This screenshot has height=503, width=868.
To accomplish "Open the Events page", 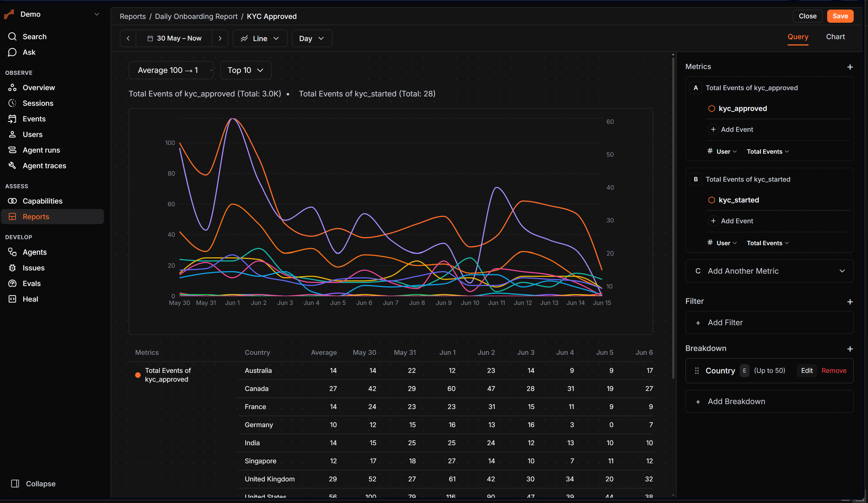I will (52, 119).
